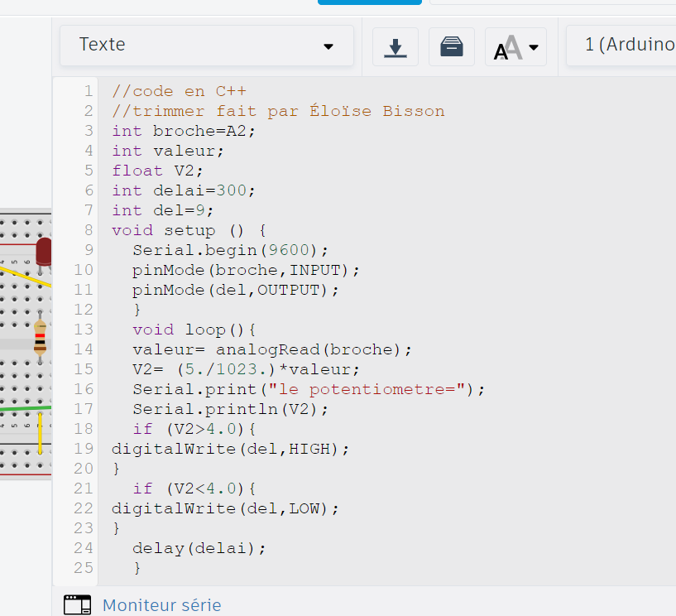Click line 'V2= (5./1023.)*valeur;'
The height and width of the screenshot is (616, 676).
point(246,370)
